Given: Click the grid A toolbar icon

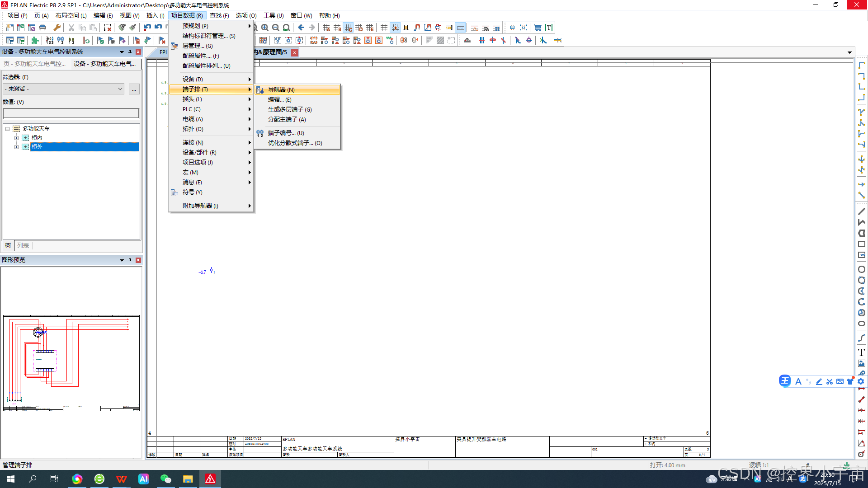Looking at the screenshot, I should click(x=326, y=28).
